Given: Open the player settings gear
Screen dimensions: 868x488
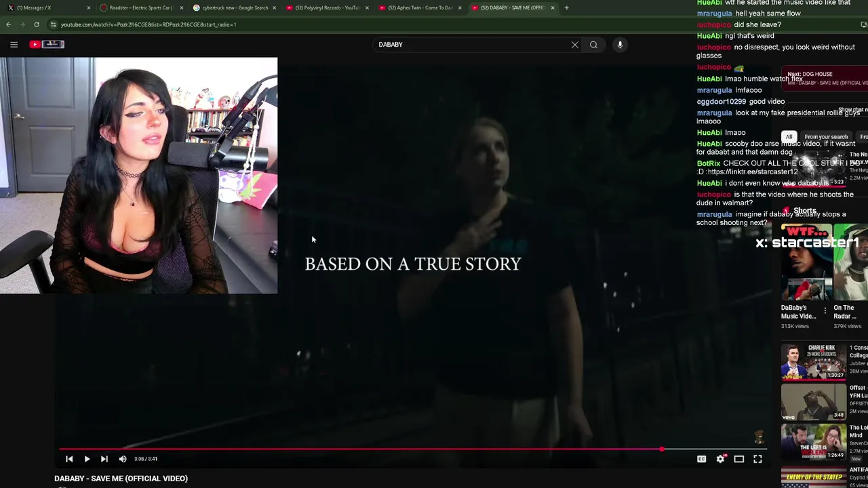Looking at the screenshot, I should [x=720, y=459].
